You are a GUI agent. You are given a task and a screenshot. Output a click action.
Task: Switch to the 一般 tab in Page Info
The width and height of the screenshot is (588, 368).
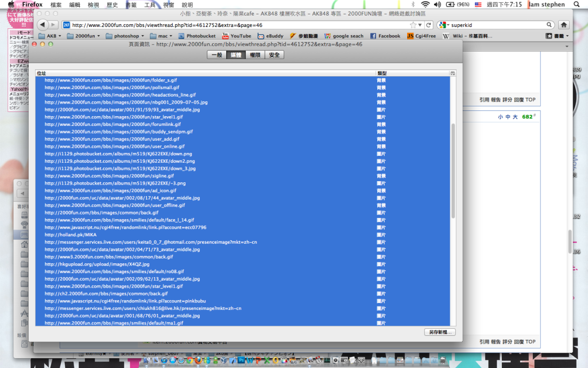click(x=216, y=55)
